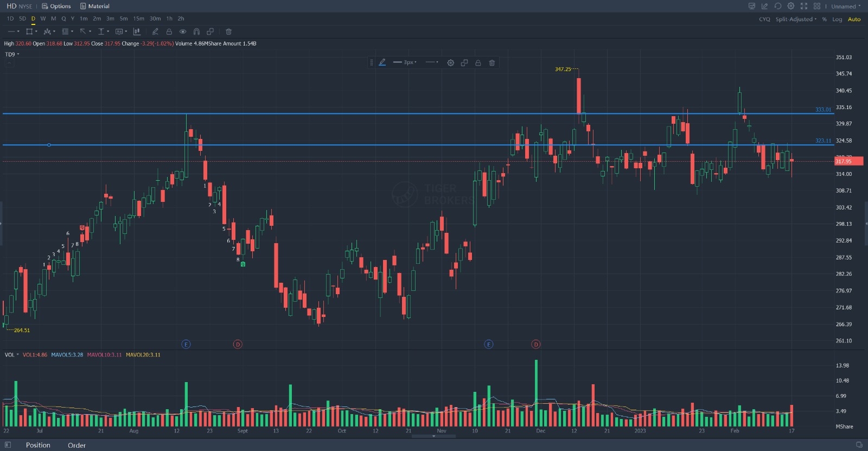Click the chart monitor icon at top right
Image resolution: width=868 pixels, height=451 pixels.
(x=751, y=6)
